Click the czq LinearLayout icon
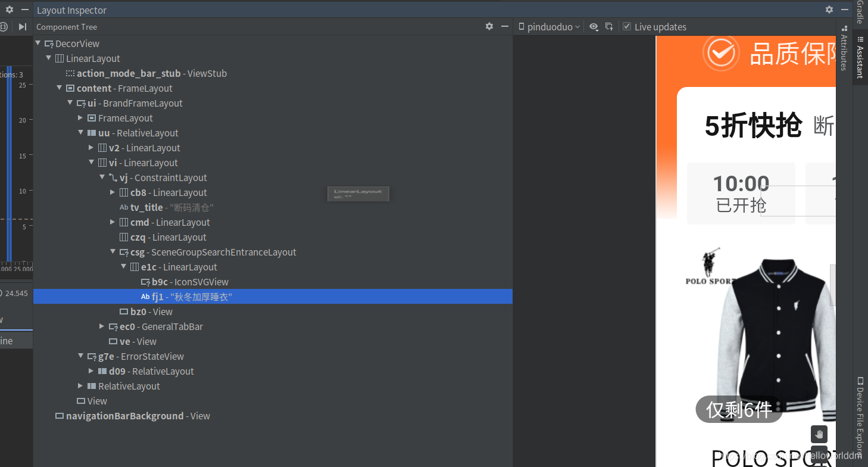This screenshot has width=868, height=467. click(124, 237)
